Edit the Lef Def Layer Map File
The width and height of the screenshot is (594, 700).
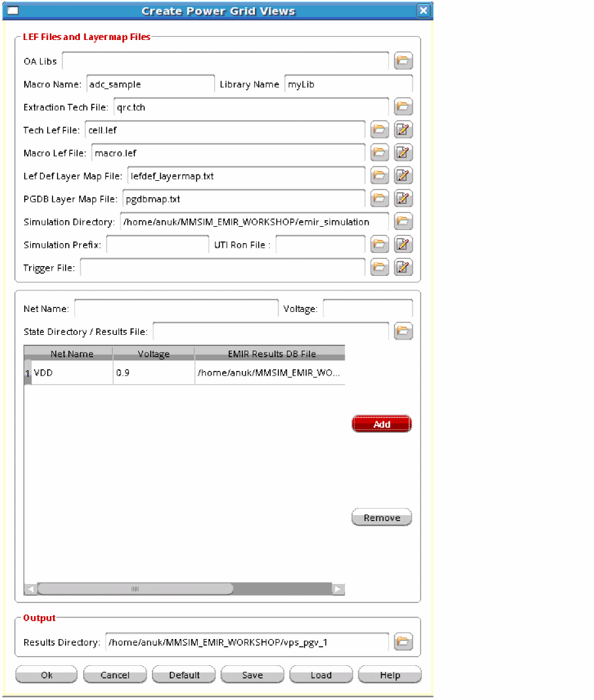403,176
